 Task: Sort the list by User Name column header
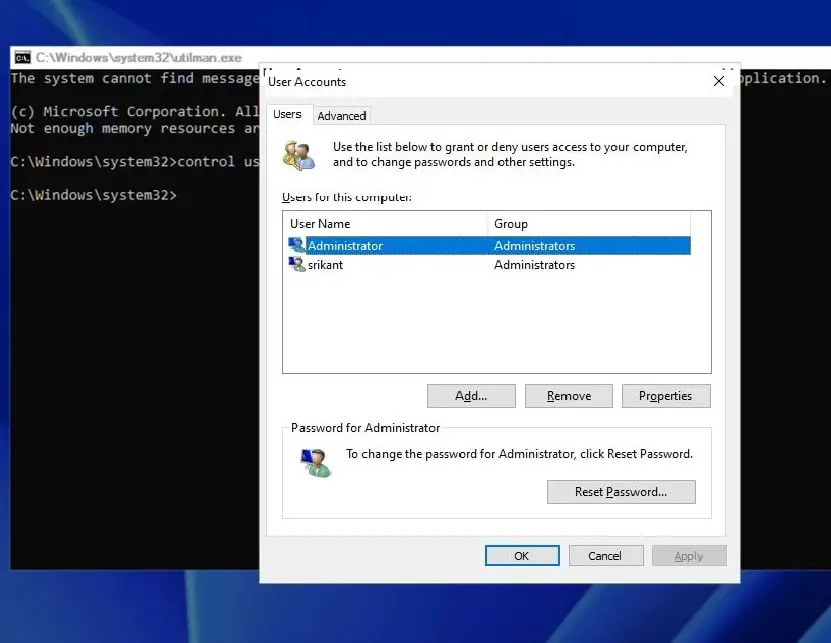click(385, 224)
